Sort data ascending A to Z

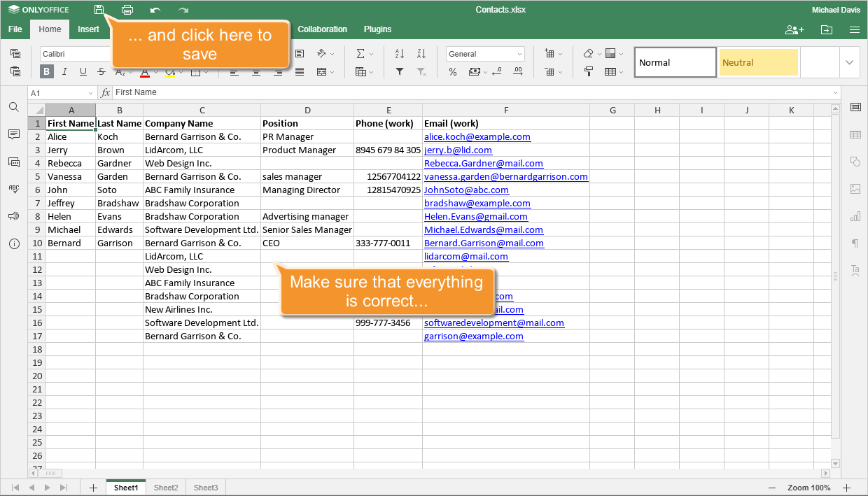point(399,53)
